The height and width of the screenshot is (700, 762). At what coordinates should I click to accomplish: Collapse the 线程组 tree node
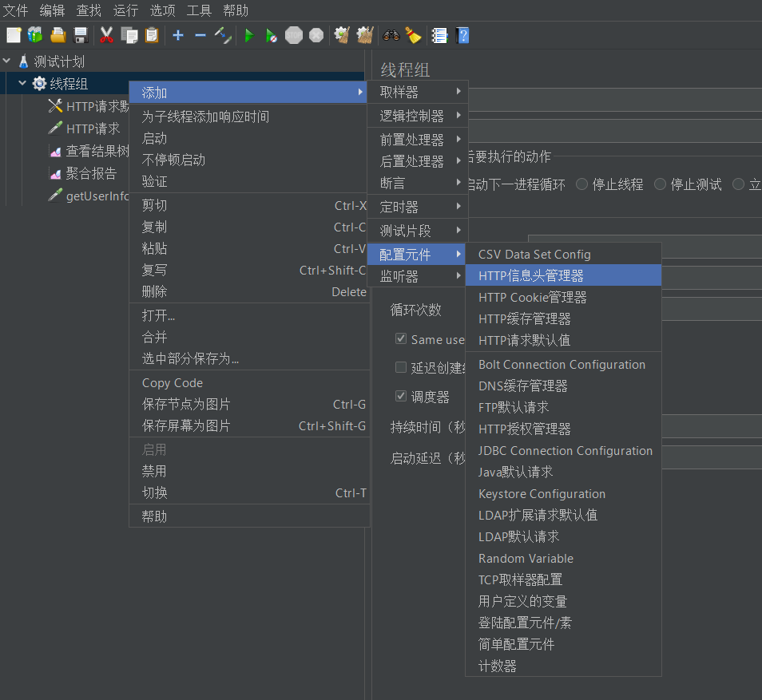(22, 83)
